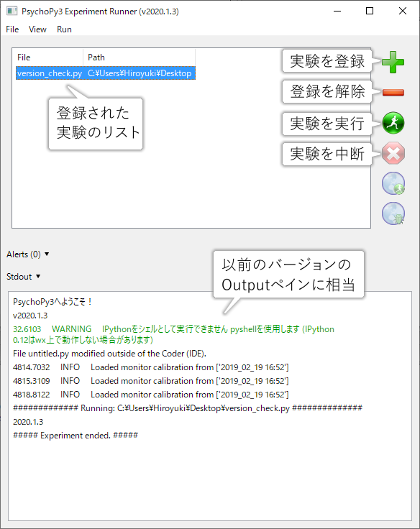Minimize the Experiment Runner window
Screen dimensions: 420x529
[337, 11]
